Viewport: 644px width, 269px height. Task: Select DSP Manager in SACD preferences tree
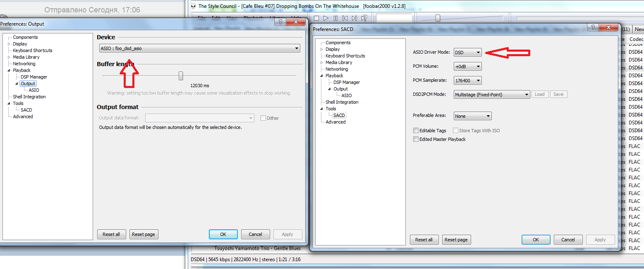pos(347,82)
